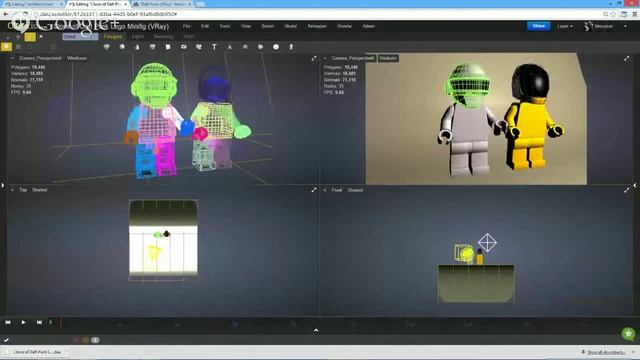
Task: Click the Front viewport name label
Action: pyautogui.click(x=337, y=190)
